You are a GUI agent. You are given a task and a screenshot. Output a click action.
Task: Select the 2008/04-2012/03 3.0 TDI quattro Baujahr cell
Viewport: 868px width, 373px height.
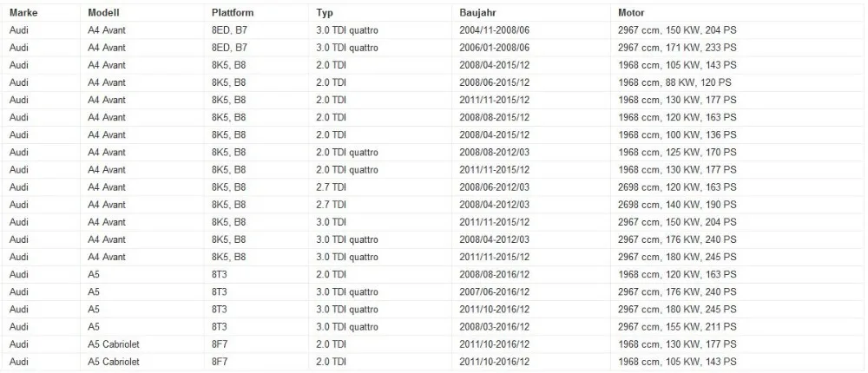pos(531,239)
